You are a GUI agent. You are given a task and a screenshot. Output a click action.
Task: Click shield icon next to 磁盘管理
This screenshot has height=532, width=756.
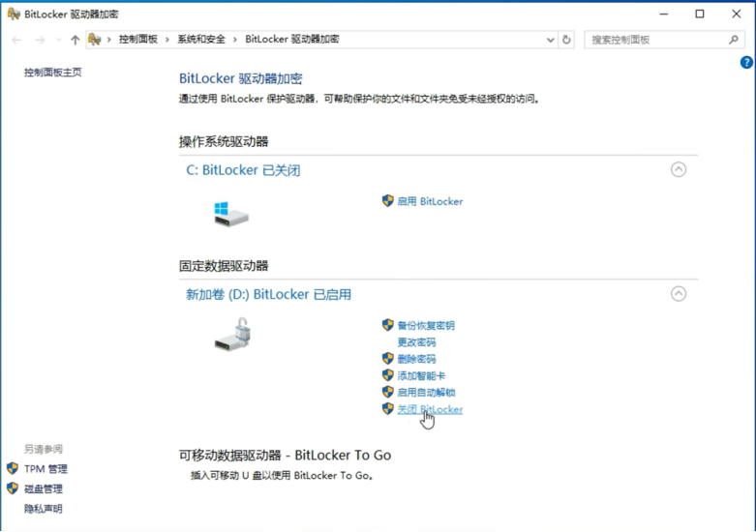pyautogui.click(x=13, y=488)
